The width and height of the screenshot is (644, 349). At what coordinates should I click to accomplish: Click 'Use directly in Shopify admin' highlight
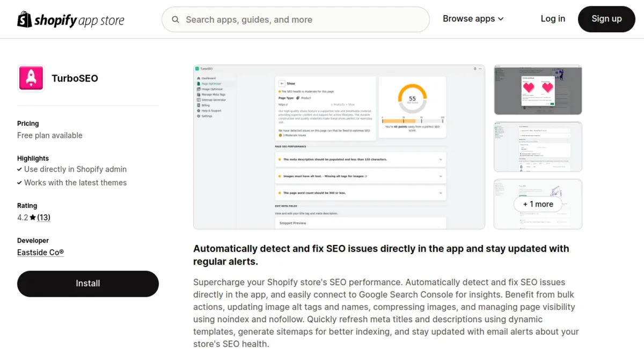point(75,169)
